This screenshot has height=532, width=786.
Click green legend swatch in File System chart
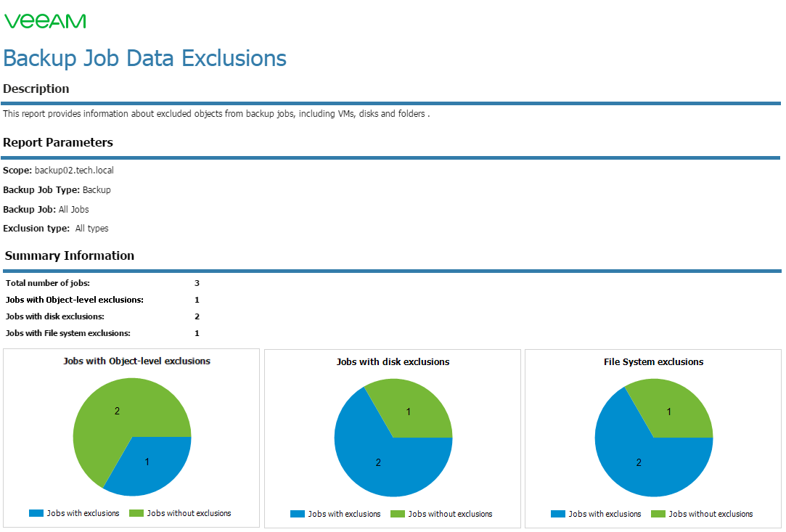pyautogui.click(x=658, y=514)
